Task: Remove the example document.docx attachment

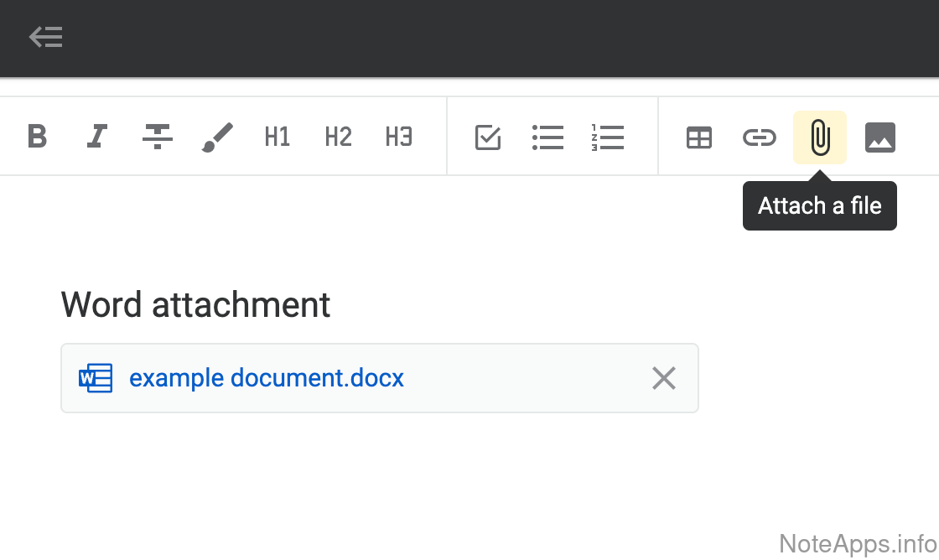Action: tap(664, 378)
